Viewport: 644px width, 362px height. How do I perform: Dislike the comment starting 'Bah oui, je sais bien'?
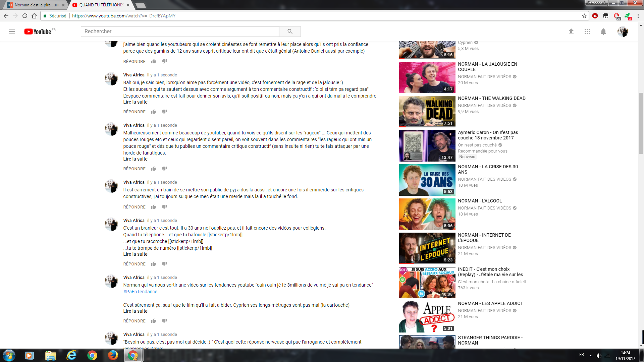click(164, 112)
